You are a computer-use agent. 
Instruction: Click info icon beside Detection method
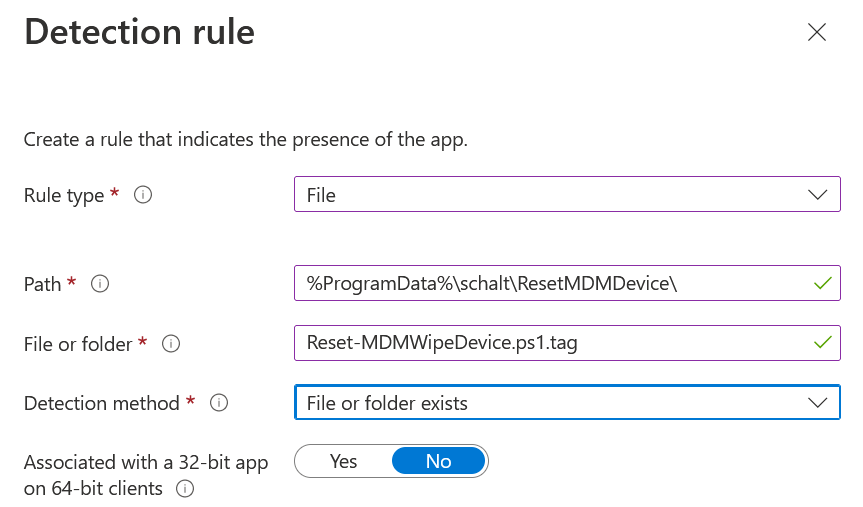(x=219, y=404)
